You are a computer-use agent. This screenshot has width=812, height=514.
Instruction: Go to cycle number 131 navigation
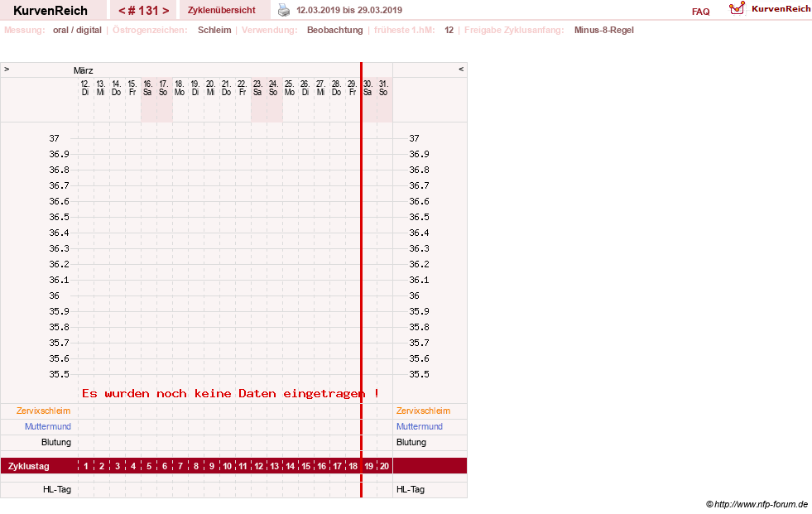pyautogui.click(x=143, y=11)
